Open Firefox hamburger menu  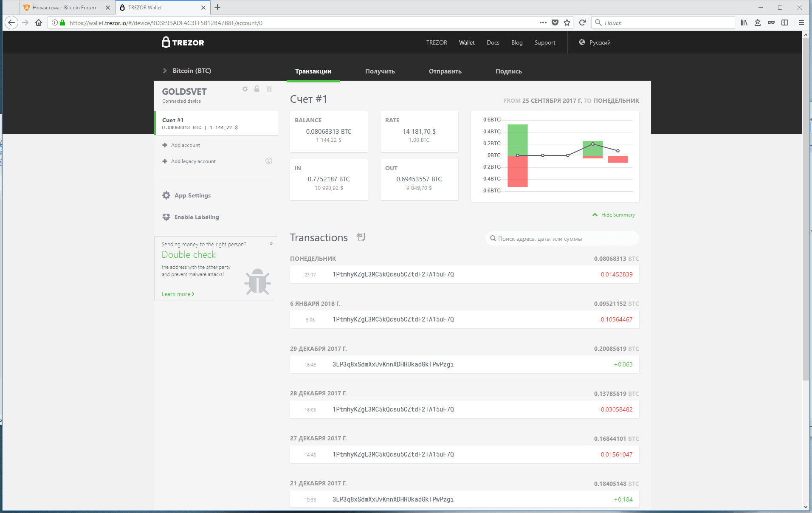(801, 23)
